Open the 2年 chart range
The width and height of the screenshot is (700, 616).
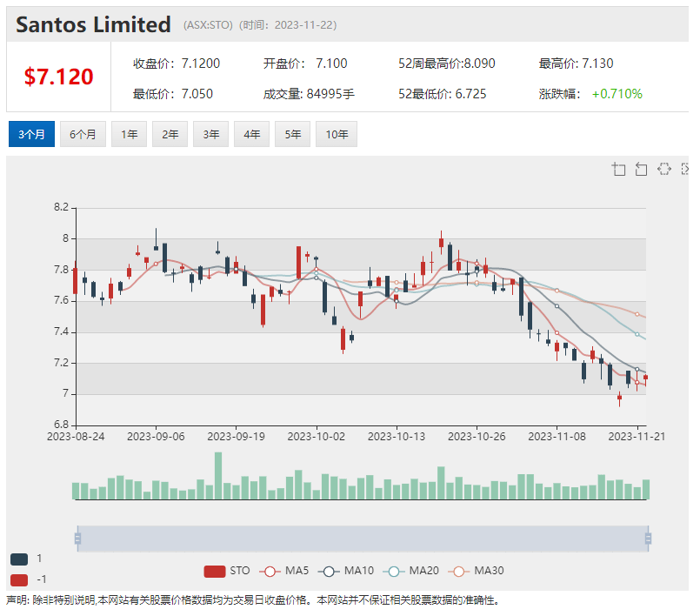(x=170, y=134)
